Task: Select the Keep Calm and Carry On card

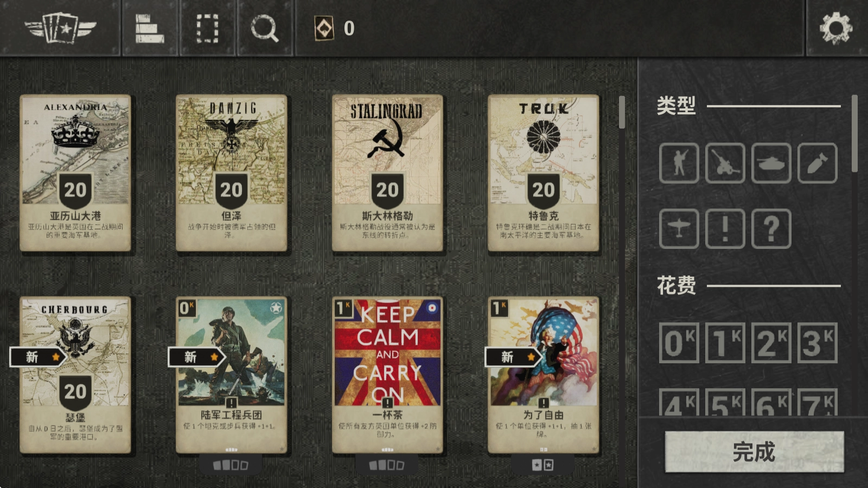Action: point(387,375)
